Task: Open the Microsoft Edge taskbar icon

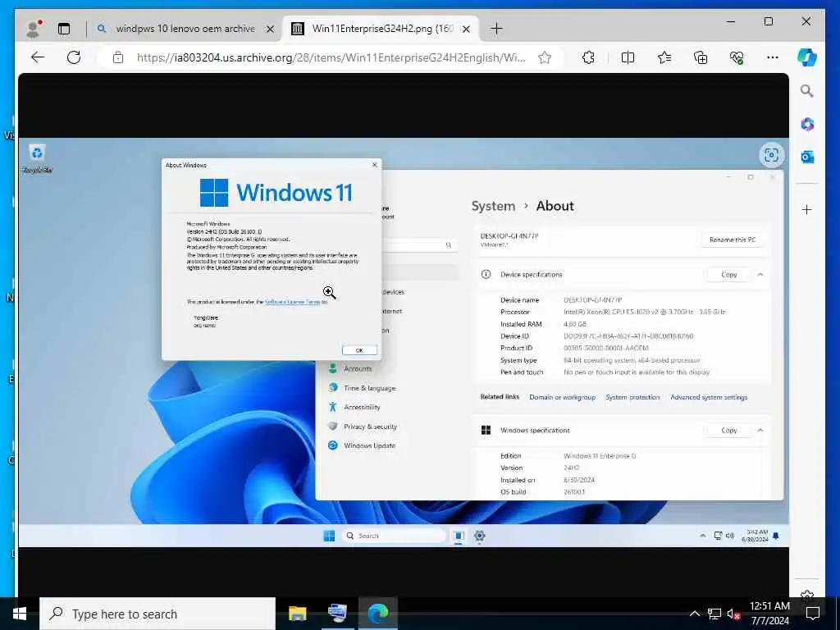Action: point(377,614)
